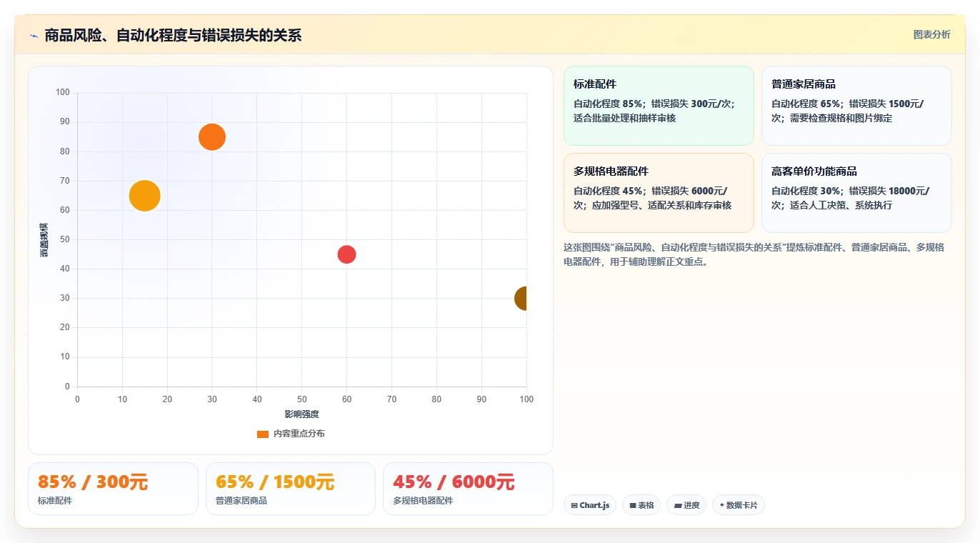
Task: Click the orange legend color box
Action: pos(263,434)
